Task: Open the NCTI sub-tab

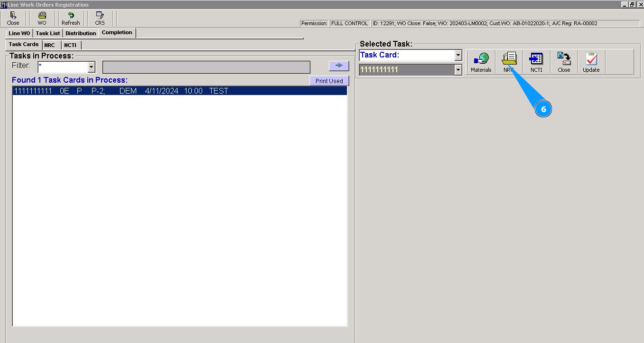Action: (x=70, y=45)
